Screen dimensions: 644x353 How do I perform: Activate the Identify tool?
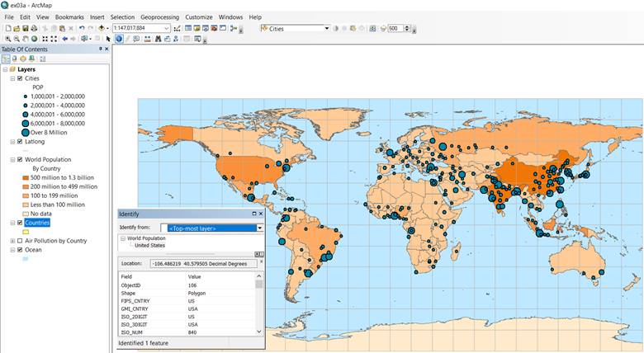tap(119, 39)
